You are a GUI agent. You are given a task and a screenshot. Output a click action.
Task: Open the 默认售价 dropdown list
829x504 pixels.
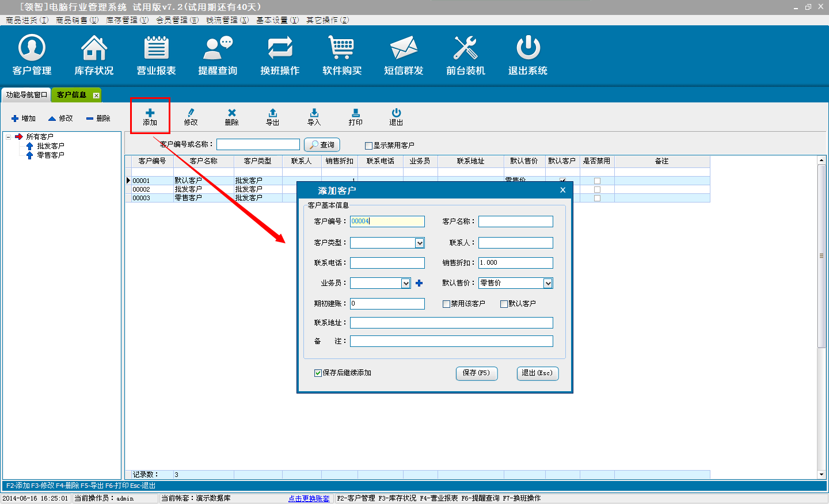click(548, 283)
